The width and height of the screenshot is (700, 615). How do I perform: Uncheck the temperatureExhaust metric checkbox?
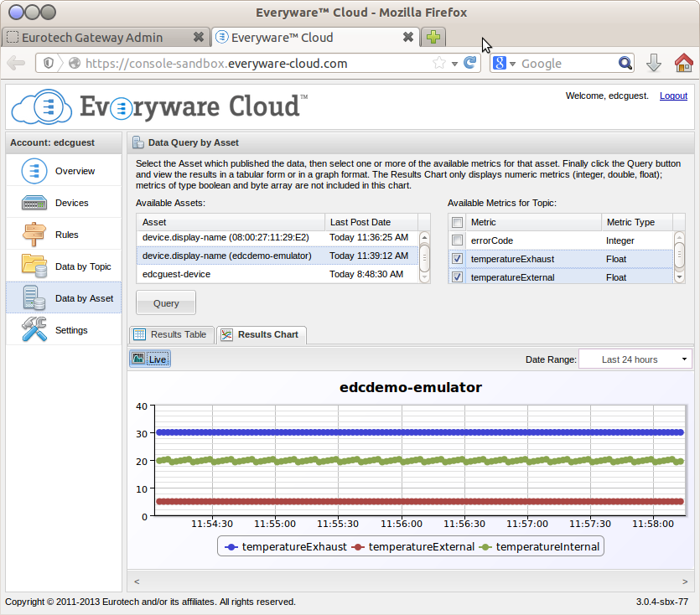457,259
